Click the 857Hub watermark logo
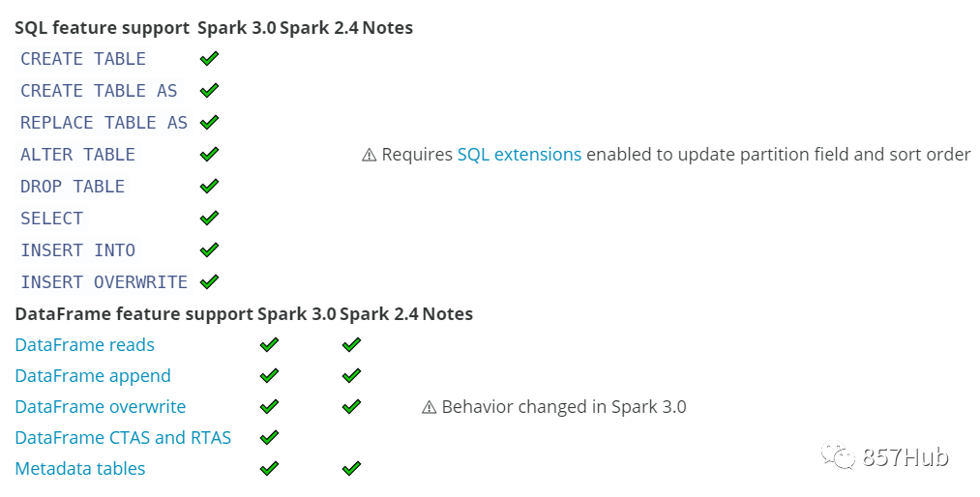 (838, 456)
